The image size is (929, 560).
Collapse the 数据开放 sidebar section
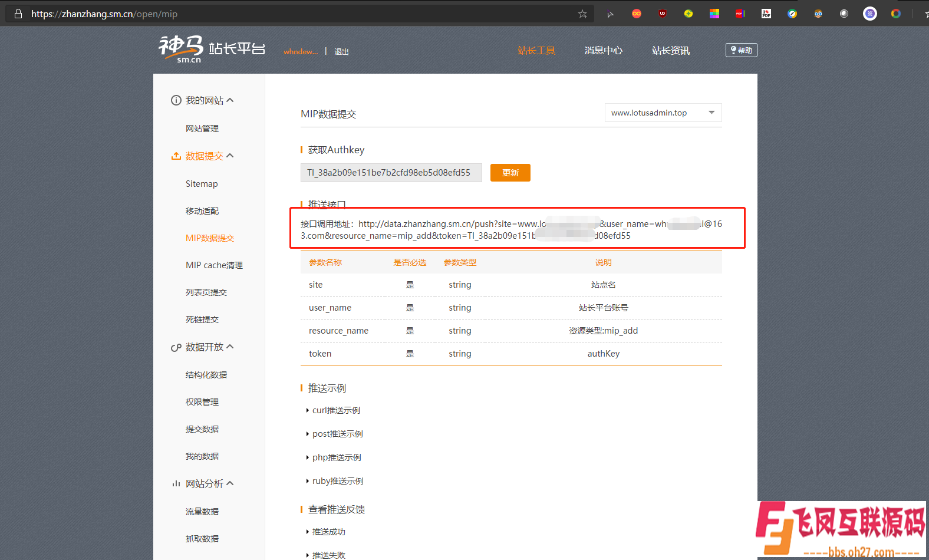[x=230, y=347]
